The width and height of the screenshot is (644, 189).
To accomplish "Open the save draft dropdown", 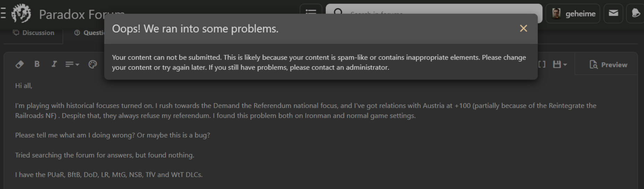I will (560, 64).
